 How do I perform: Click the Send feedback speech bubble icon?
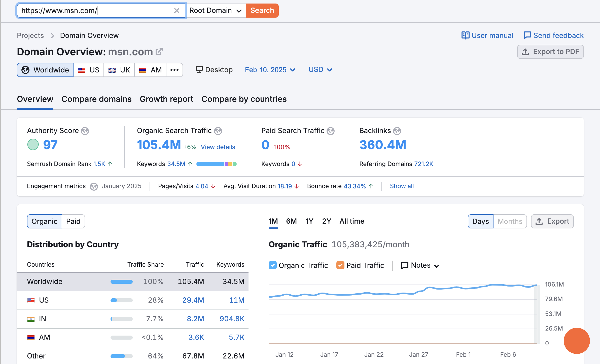[x=527, y=35]
